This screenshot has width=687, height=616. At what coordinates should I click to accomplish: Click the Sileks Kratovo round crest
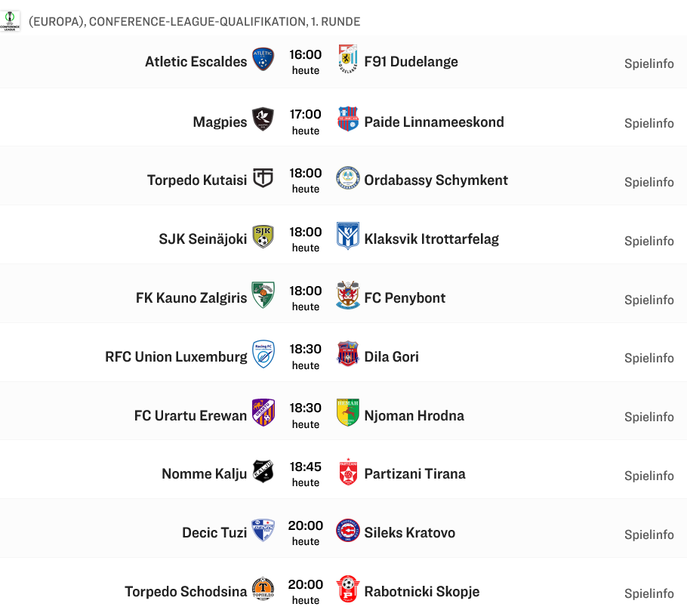[348, 531]
